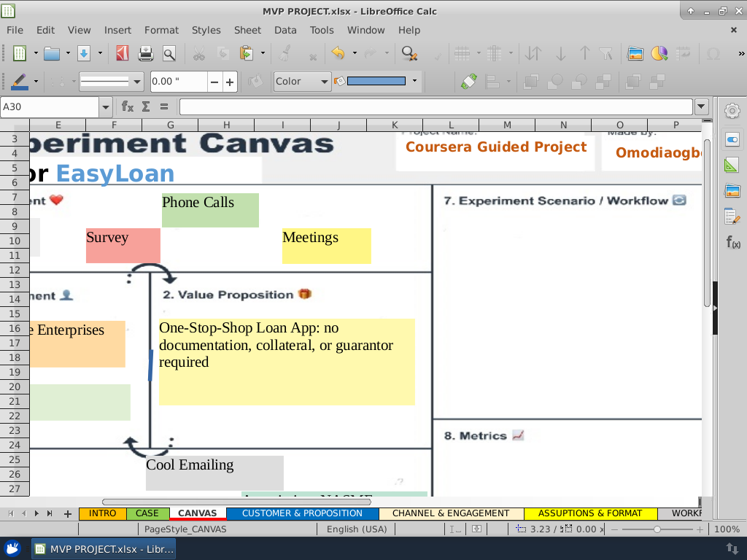Click the Sort Ascending icon
The height and width of the screenshot is (560, 747).
click(x=561, y=53)
